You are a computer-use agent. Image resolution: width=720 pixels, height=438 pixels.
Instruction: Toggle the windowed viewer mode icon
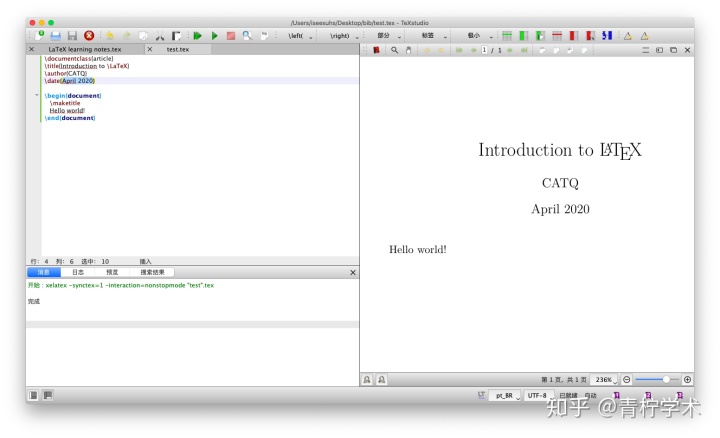pos(673,50)
